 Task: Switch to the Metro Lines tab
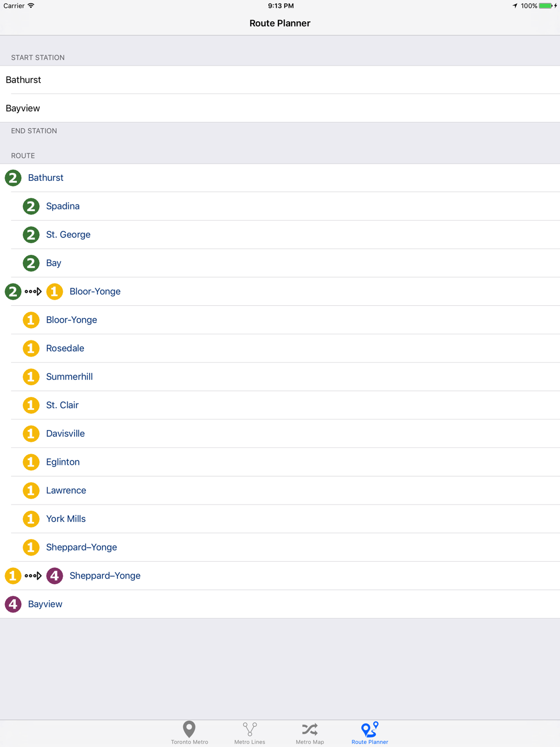[x=250, y=733]
